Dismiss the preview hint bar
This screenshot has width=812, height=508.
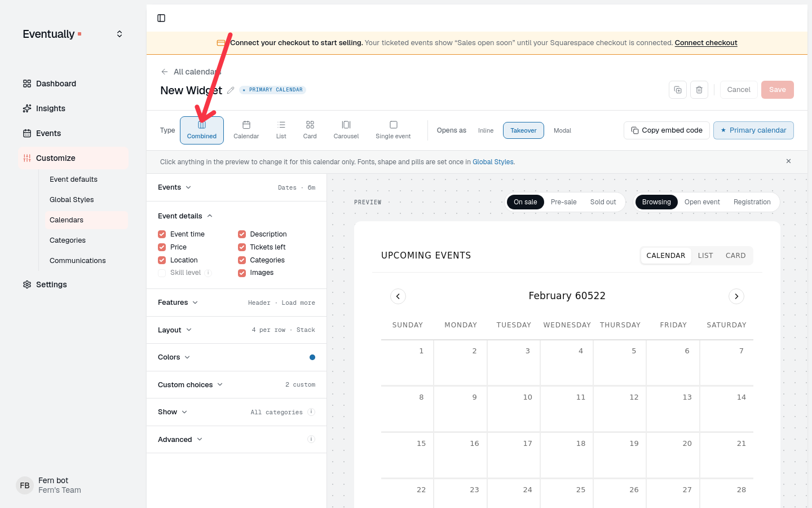click(788, 161)
